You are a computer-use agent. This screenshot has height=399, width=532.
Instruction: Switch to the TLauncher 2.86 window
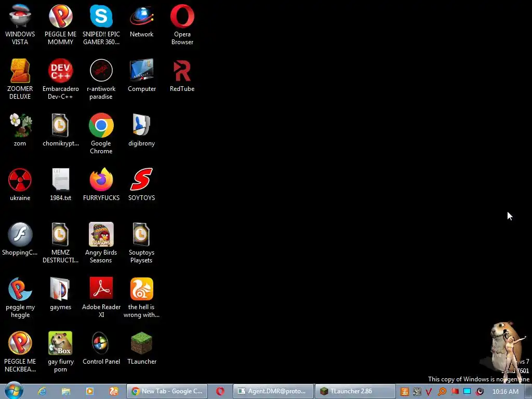click(x=355, y=391)
